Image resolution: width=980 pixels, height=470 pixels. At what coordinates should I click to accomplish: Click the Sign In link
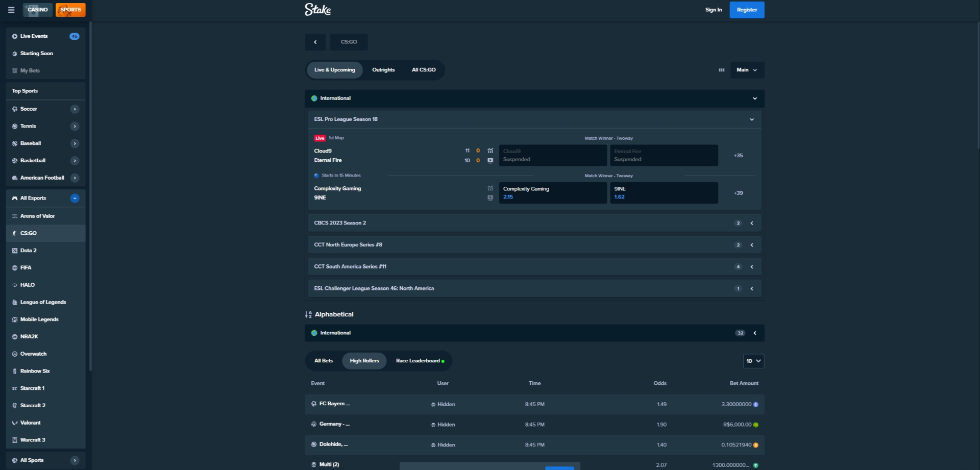click(x=714, y=10)
